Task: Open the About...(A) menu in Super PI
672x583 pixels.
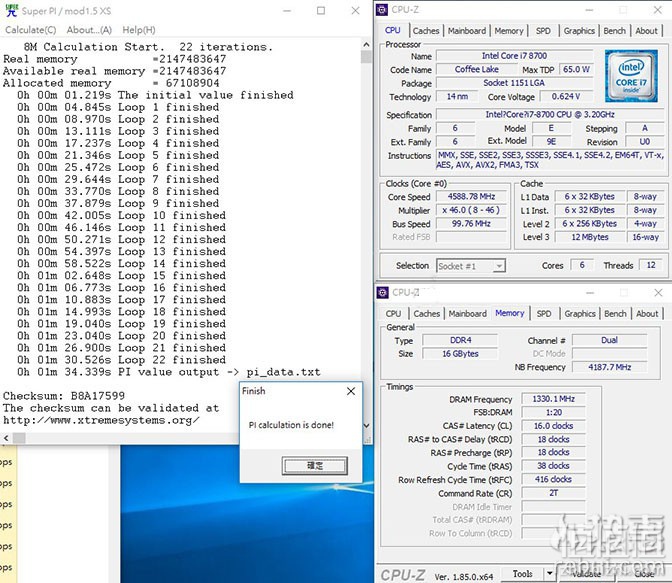Action: tap(89, 30)
